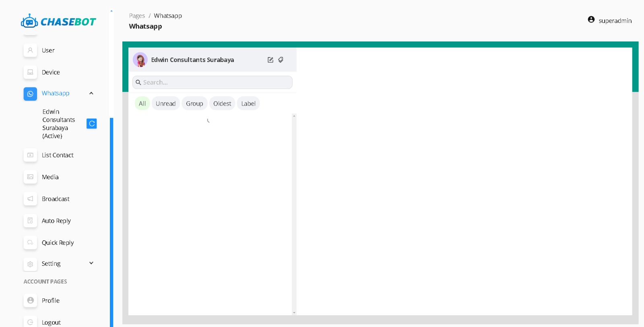The image size is (644, 327).
Task: Click the Broadcast megaphone icon
Action: (x=30, y=199)
